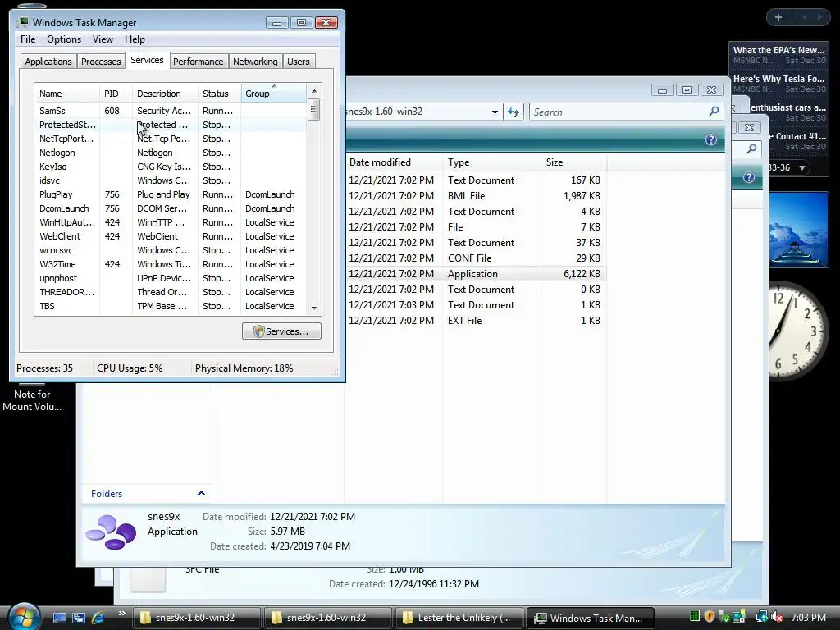Switch to the Performance tab

199,61
